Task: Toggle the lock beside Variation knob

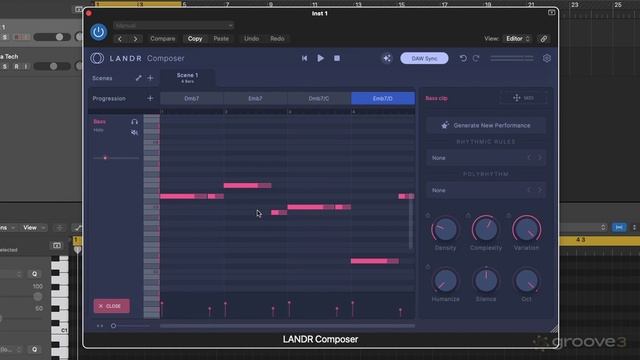Action: click(509, 215)
